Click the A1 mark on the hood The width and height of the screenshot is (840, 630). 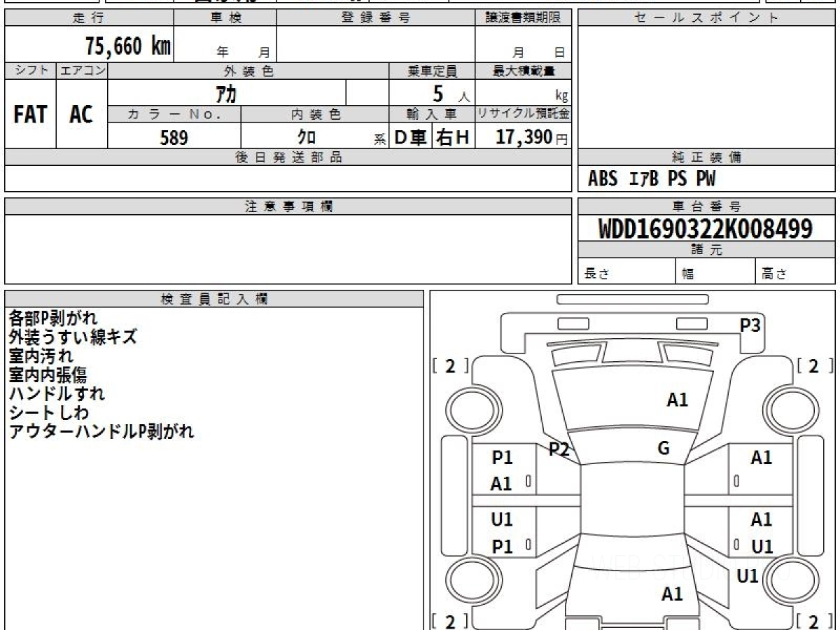tap(678, 400)
